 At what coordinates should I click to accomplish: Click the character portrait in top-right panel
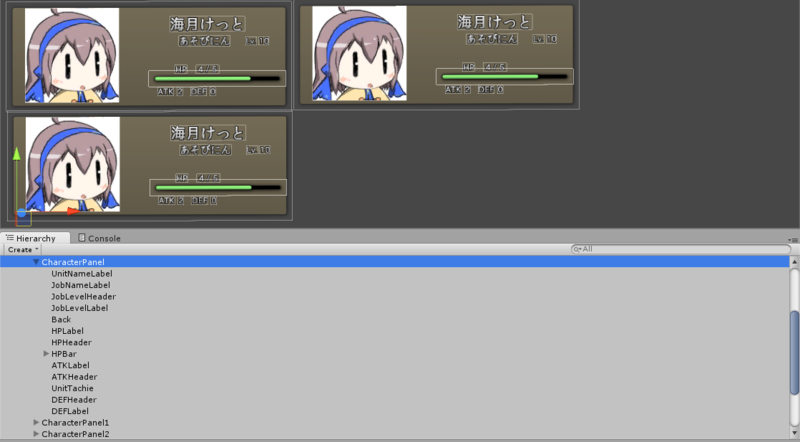pos(359,53)
